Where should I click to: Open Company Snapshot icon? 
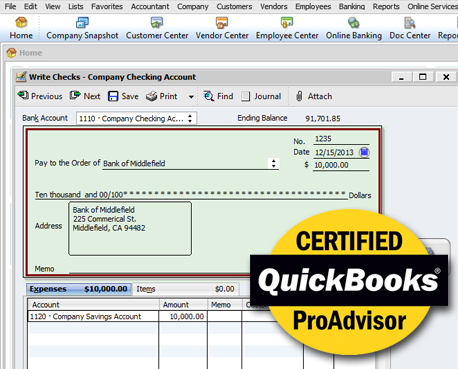click(x=82, y=23)
